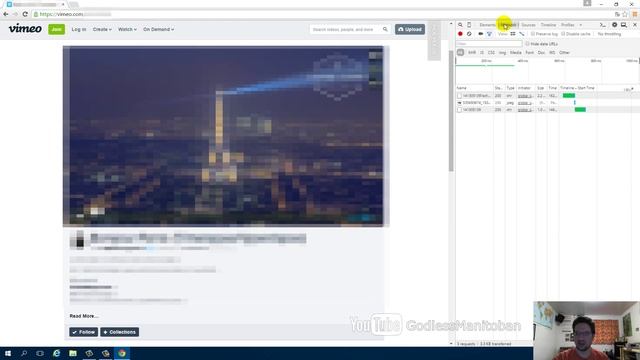Open the No throttling dropdown
Image resolution: width=640 pixels, height=360 pixels.
609,34
